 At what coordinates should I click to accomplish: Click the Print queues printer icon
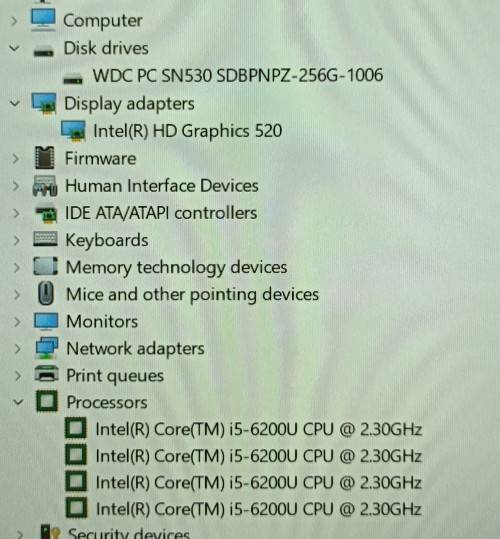pos(47,374)
